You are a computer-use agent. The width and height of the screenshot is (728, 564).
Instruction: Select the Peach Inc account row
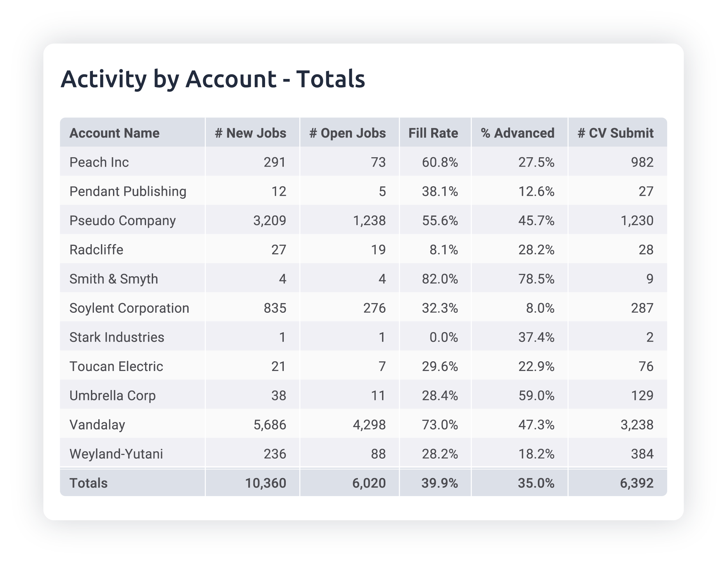99,162
